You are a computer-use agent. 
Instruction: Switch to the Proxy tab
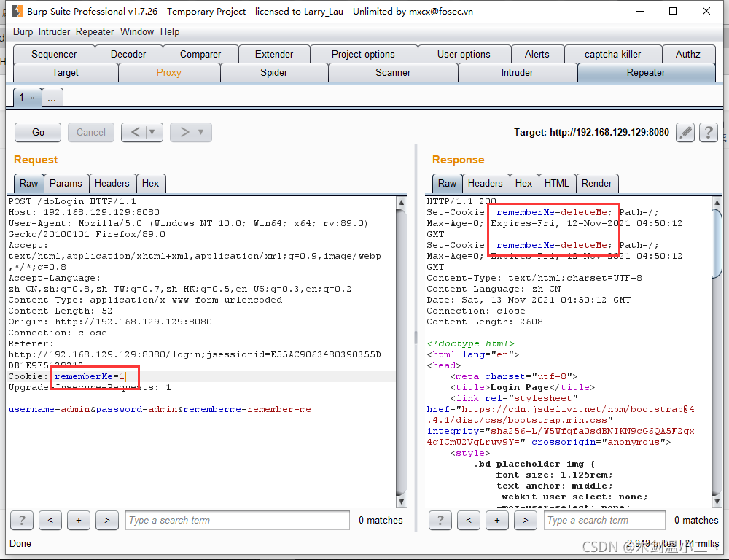pos(169,73)
